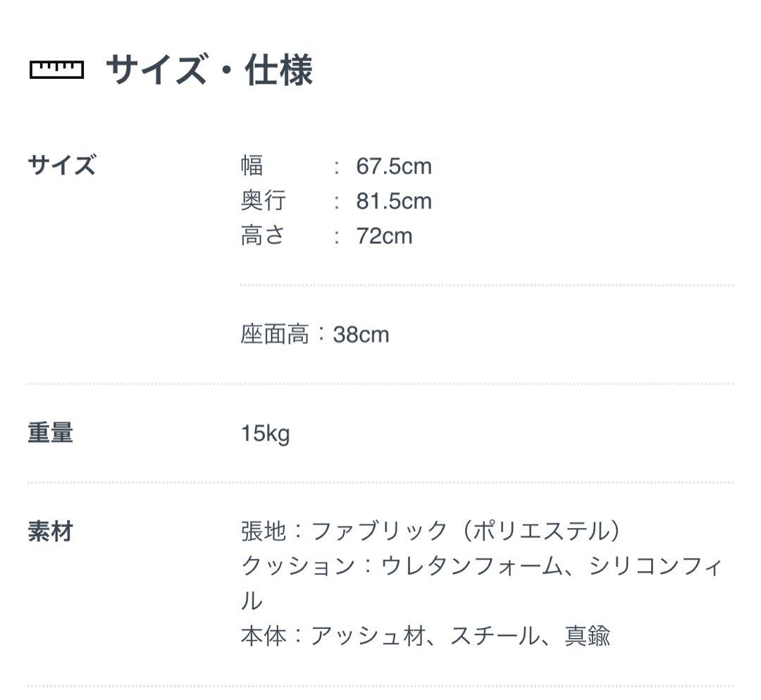The width and height of the screenshot is (761, 700).
Task: Select the 67.5cm width value
Action: coord(393,166)
